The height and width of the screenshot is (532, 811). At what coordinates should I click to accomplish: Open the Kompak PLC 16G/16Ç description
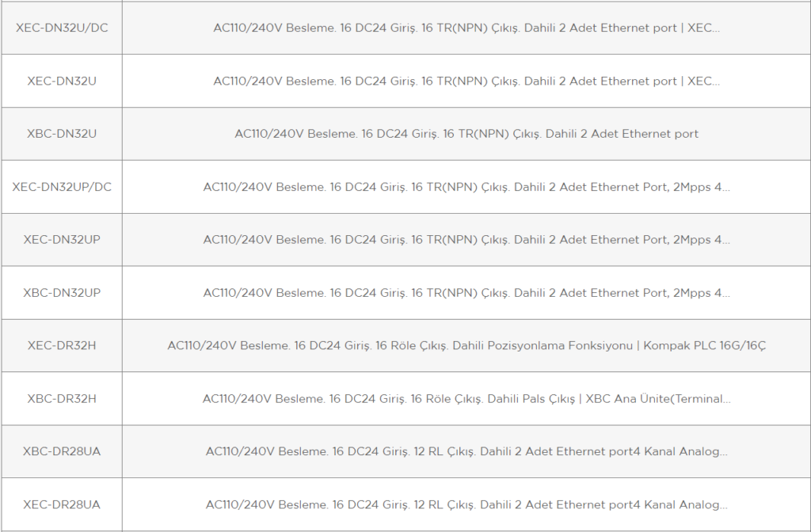coord(466,345)
